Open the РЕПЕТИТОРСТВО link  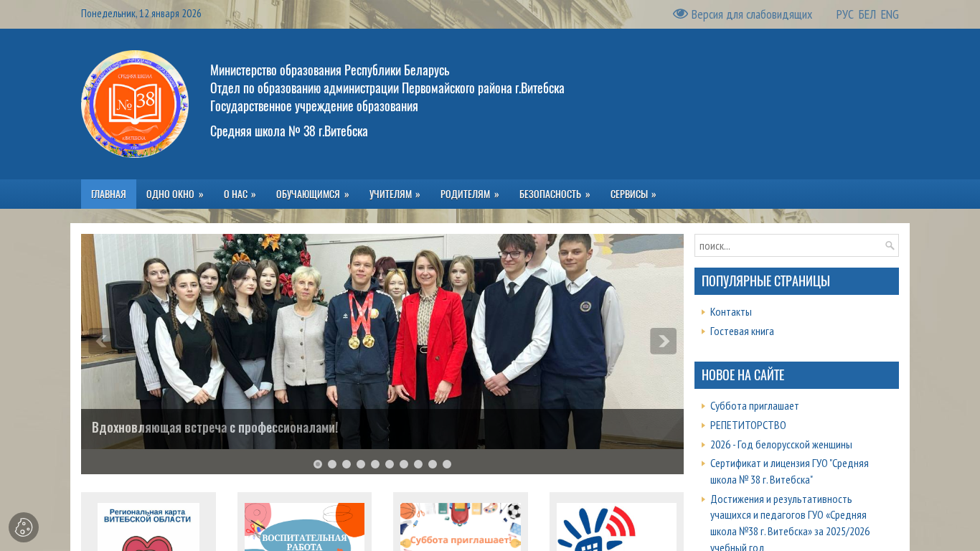tap(748, 425)
